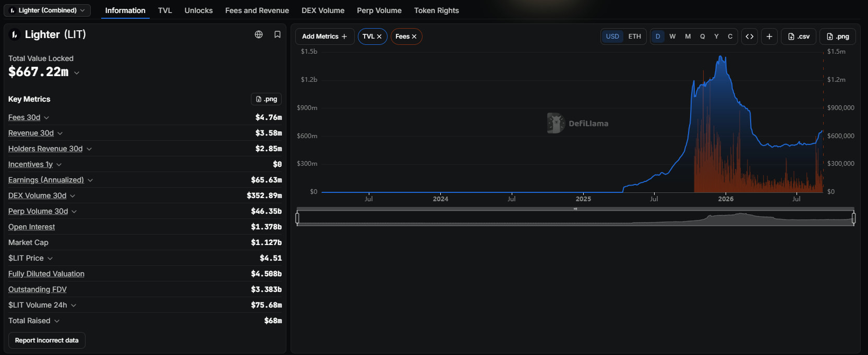Screen dimensions: 868x355
Task: Select the daily (D) interval
Action: (658, 36)
